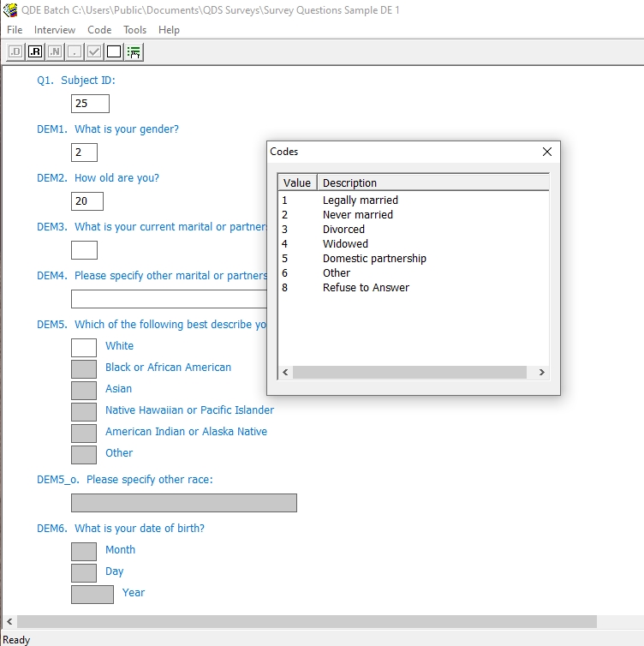This screenshot has height=646, width=644.
Task: Click the DEM4 specify other marital text field
Action: (169, 299)
